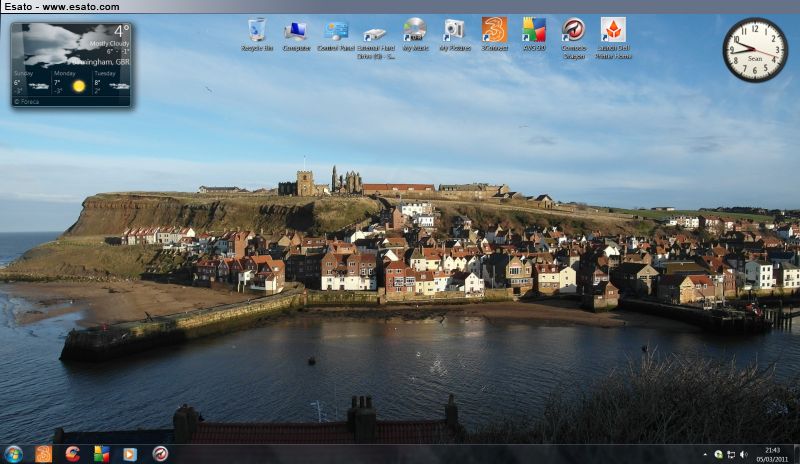
Task: Click the Windows Start button
Action: point(14,454)
